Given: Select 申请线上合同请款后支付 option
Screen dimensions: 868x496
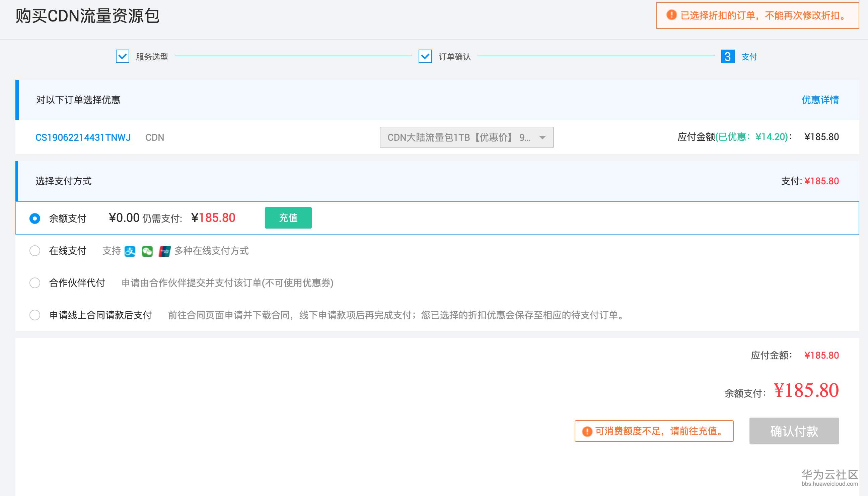Looking at the screenshot, I should 35,315.
